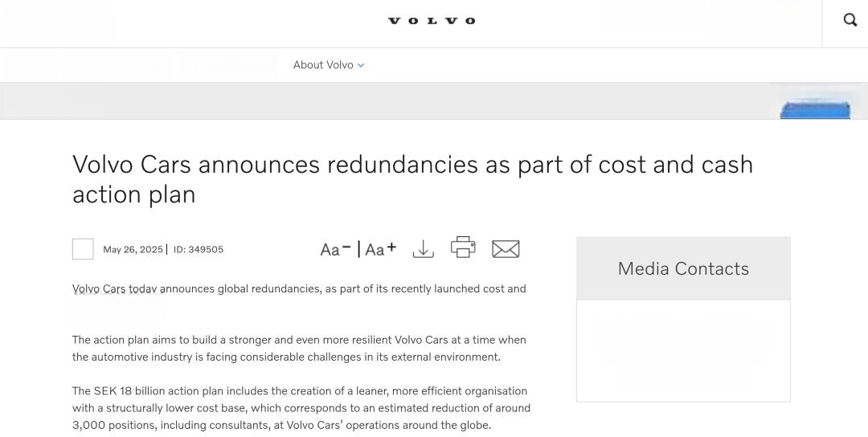Click the press release headline
Viewport: 868px width, 437px height.
[x=412, y=179]
